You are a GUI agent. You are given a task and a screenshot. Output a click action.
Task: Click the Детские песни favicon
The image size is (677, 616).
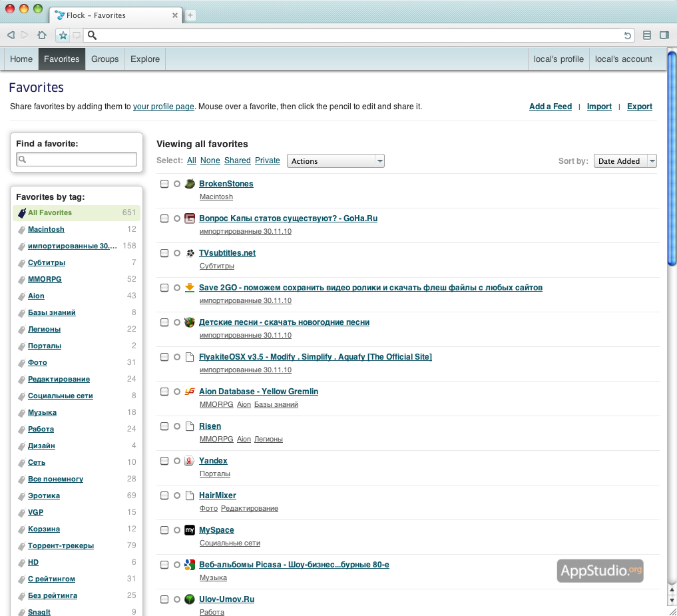coord(190,322)
